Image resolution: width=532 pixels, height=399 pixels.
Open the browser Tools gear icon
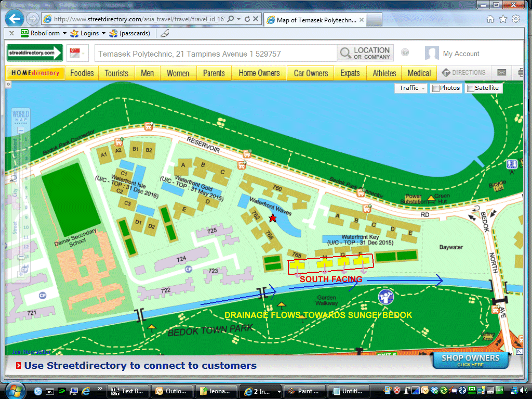(x=516, y=19)
